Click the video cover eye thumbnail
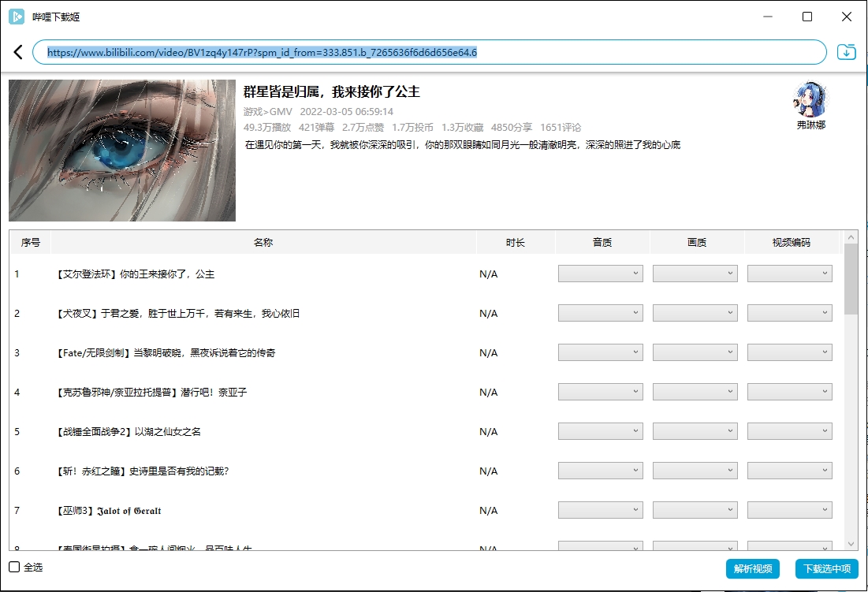 click(122, 151)
